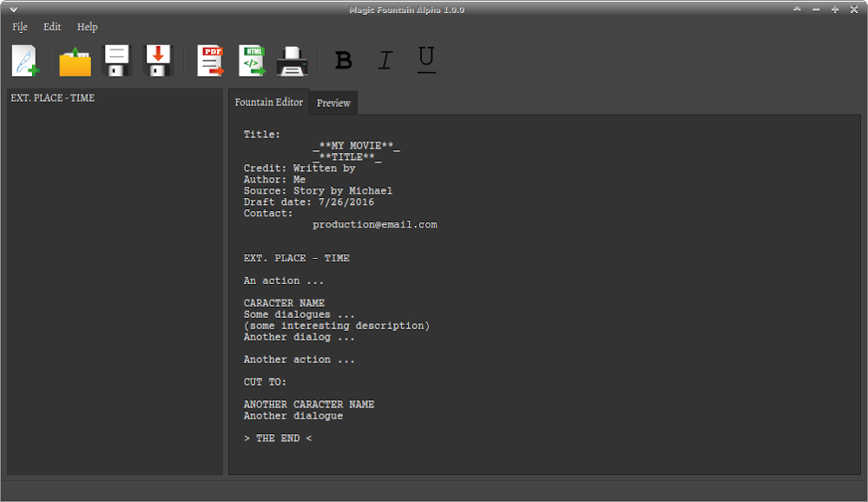Click 'ANOTHER CARACTER NAME' line
Screen dimensions: 868x502
point(309,405)
